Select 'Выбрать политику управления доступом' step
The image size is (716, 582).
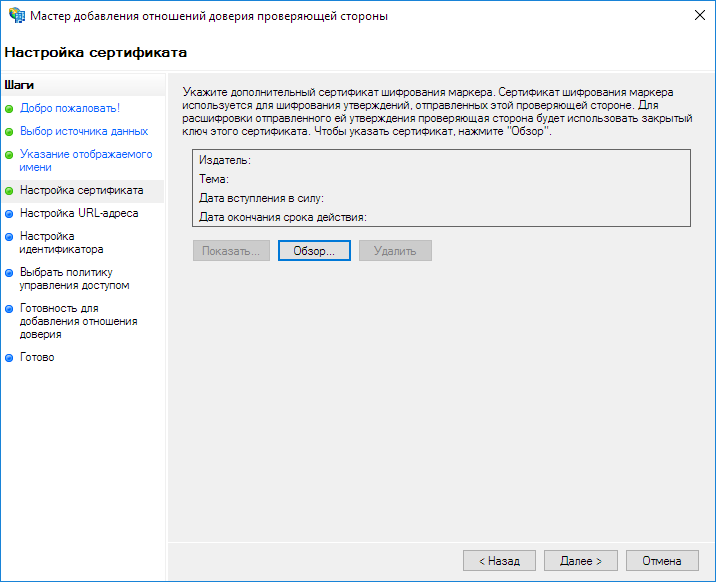point(74,278)
